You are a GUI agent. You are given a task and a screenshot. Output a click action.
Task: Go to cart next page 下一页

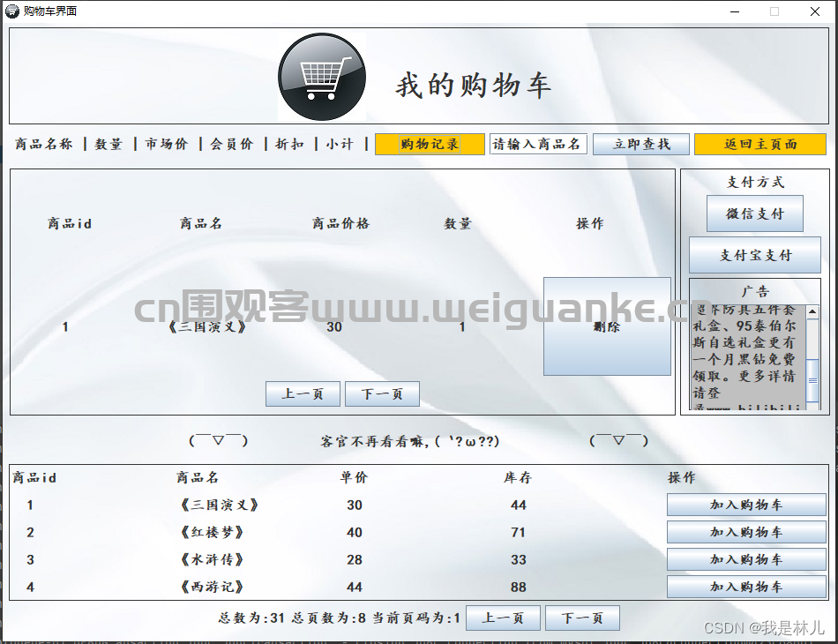coord(382,393)
